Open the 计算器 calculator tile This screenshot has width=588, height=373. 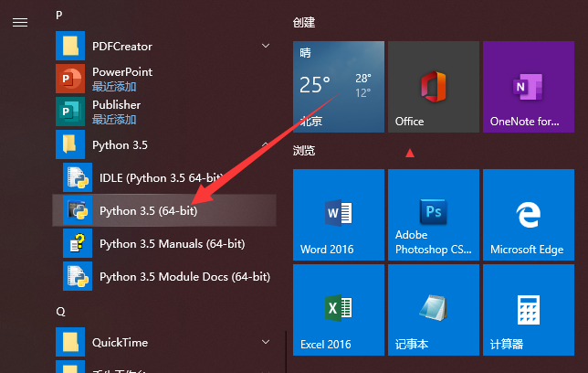pos(529,310)
